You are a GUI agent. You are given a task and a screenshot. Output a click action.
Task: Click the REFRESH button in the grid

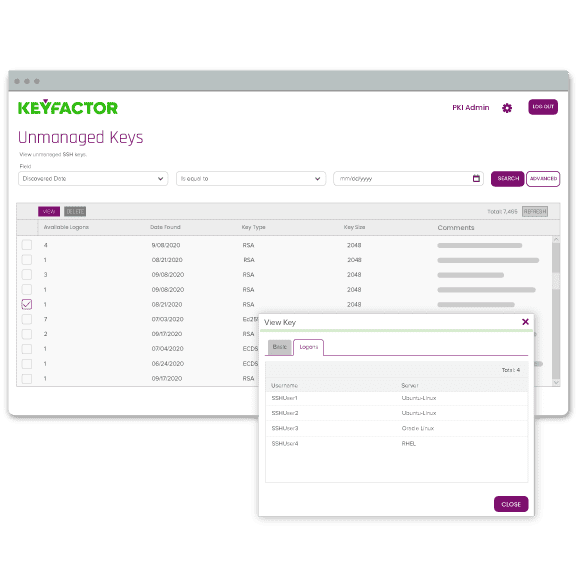pyautogui.click(x=535, y=212)
